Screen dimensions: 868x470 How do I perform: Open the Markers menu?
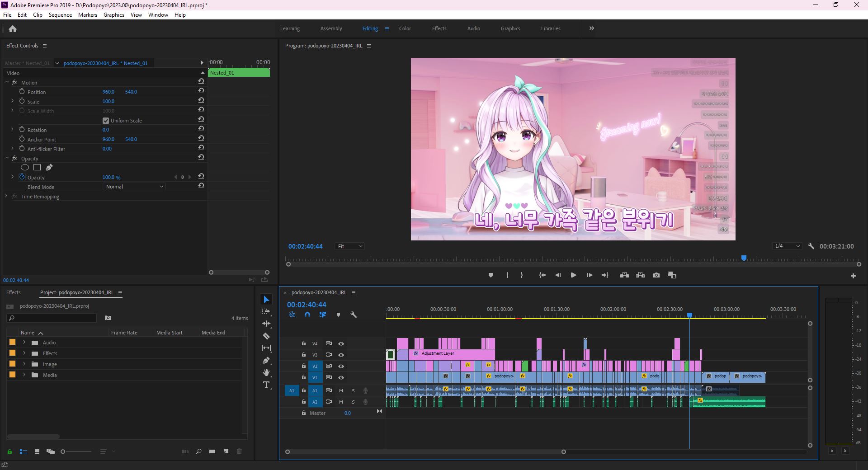[87, 15]
